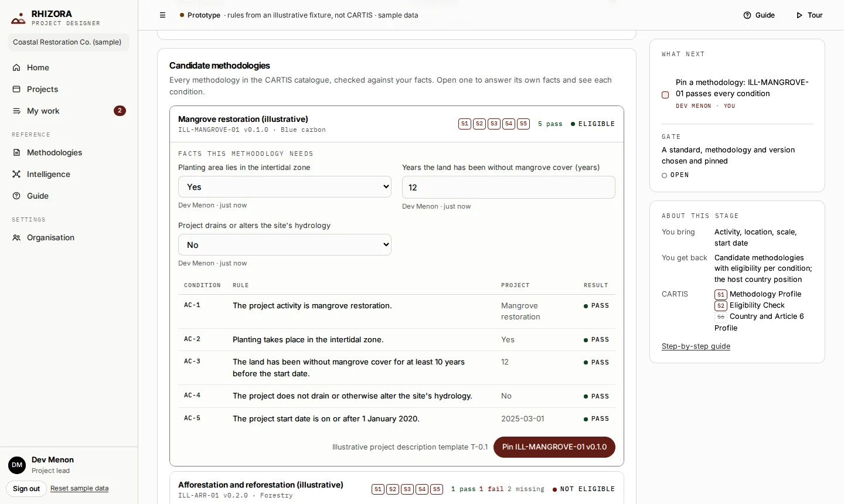This screenshot has width=844, height=504.
Task: Click the top bar Guide help icon
Action: [747, 15]
